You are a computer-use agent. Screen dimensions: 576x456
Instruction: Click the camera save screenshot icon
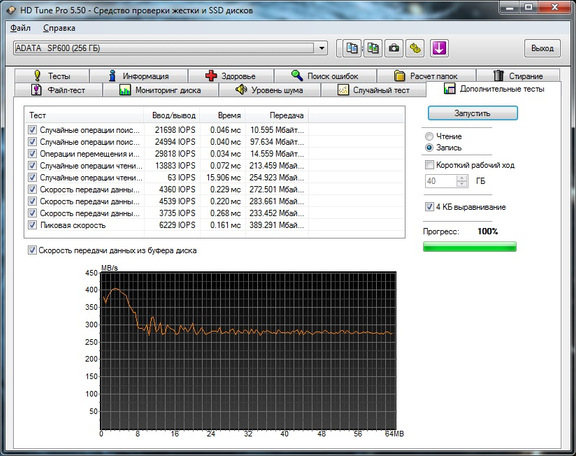394,48
